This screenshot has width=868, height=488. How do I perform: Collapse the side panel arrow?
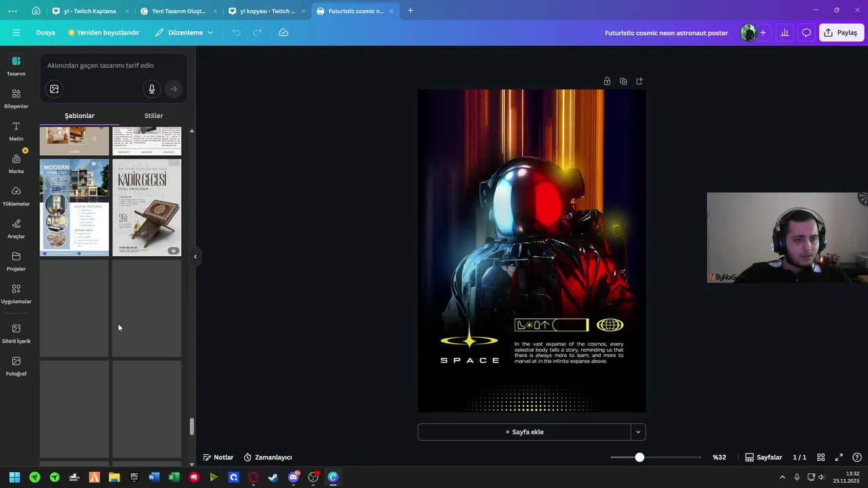coord(195,256)
